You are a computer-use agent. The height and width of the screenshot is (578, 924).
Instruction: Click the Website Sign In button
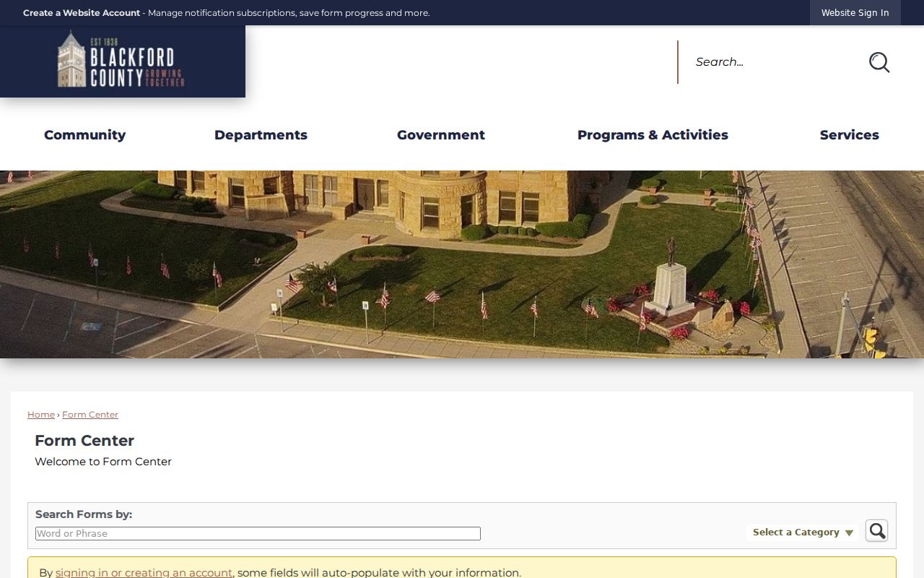pos(855,13)
